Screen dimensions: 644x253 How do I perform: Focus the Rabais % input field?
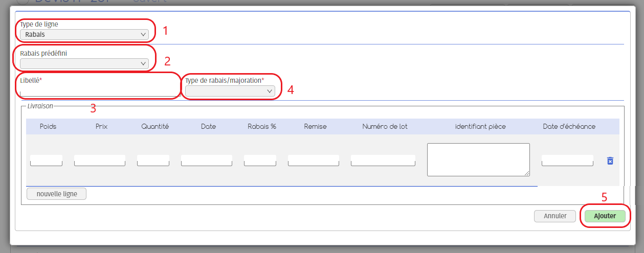260,160
